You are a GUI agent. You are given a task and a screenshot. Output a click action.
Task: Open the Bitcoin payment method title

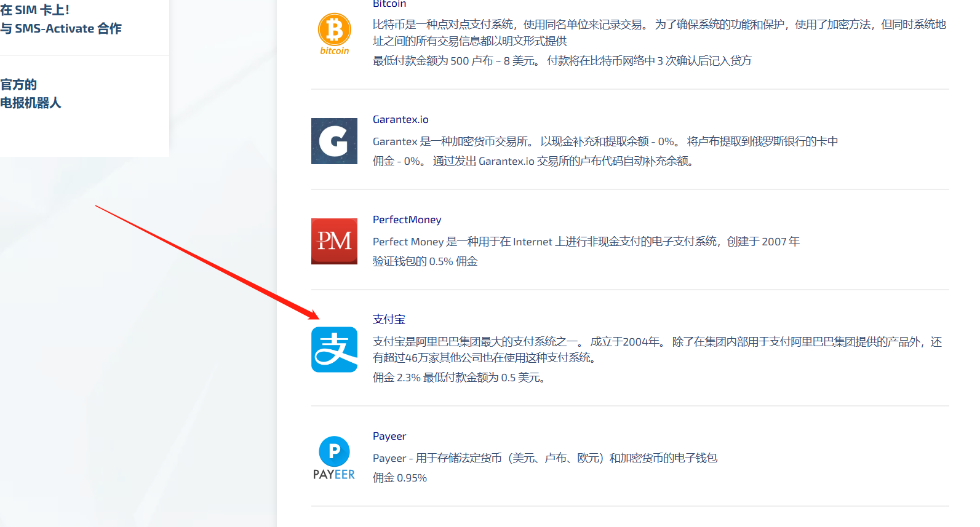pyautogui.click(x=389, y=4)
